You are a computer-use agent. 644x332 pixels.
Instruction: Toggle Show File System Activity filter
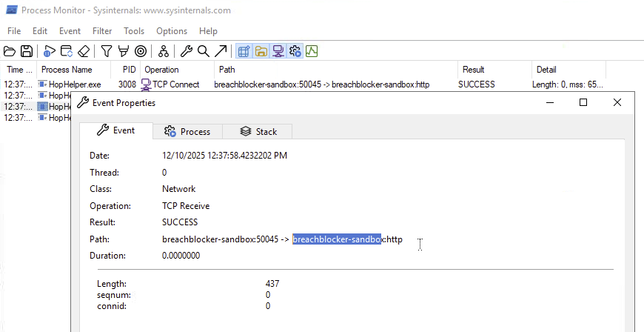coord(261,51)
